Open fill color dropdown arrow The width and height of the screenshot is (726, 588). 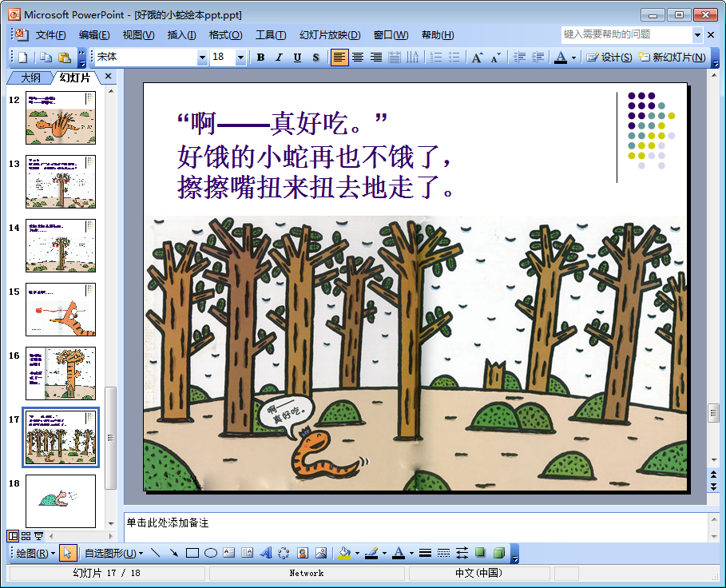click(x=357, y=554)
